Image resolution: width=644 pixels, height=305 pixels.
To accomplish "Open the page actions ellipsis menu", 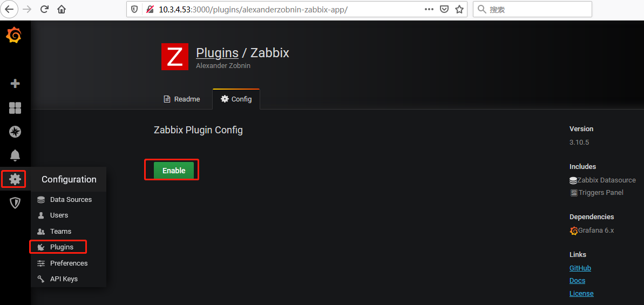I will (429, 9).
